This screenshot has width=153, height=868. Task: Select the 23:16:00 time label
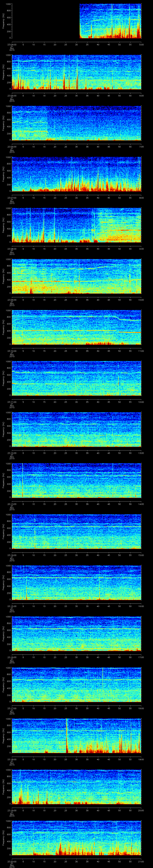click(12, 657)
